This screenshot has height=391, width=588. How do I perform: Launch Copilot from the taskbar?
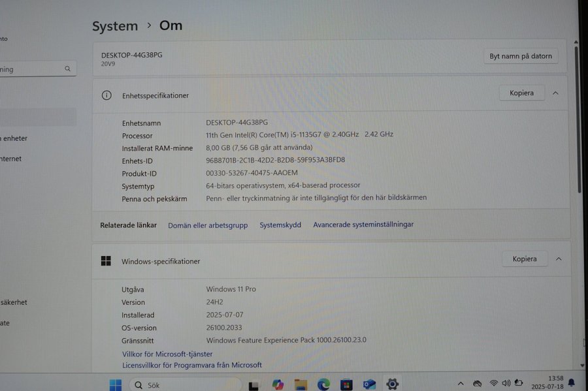(278, 384)
